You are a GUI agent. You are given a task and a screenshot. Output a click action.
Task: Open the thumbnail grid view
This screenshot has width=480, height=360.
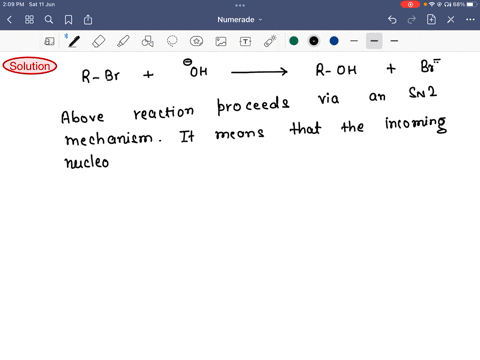point(29,20)
